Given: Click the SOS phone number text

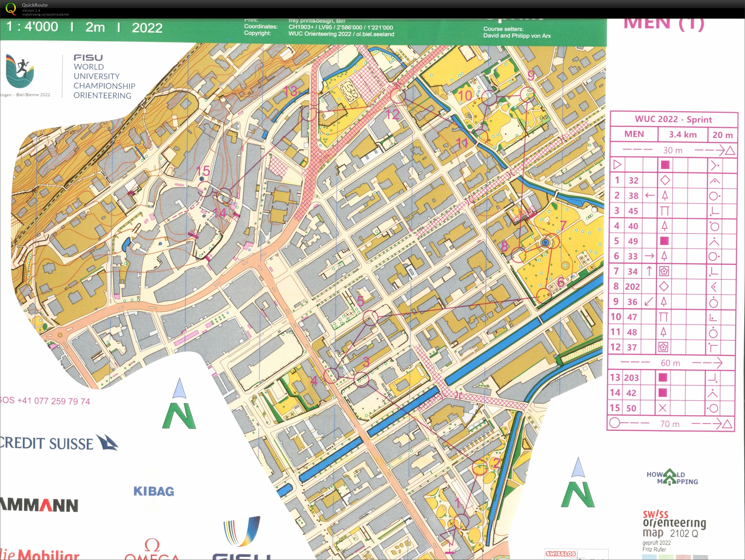Looking at the screenshot, I should click(45, 401).
